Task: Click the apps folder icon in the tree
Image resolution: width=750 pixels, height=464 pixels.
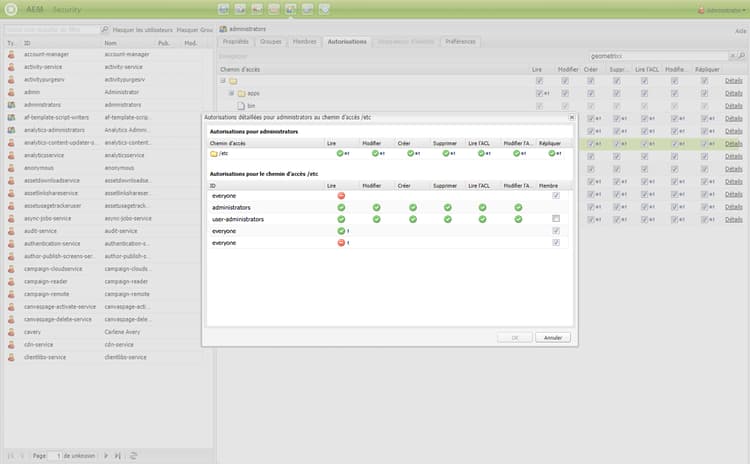Action: (242, 93)
